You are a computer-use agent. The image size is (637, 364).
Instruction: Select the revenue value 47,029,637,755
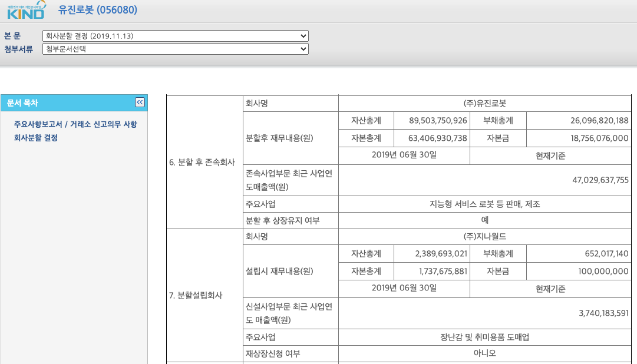pos(600,180)
